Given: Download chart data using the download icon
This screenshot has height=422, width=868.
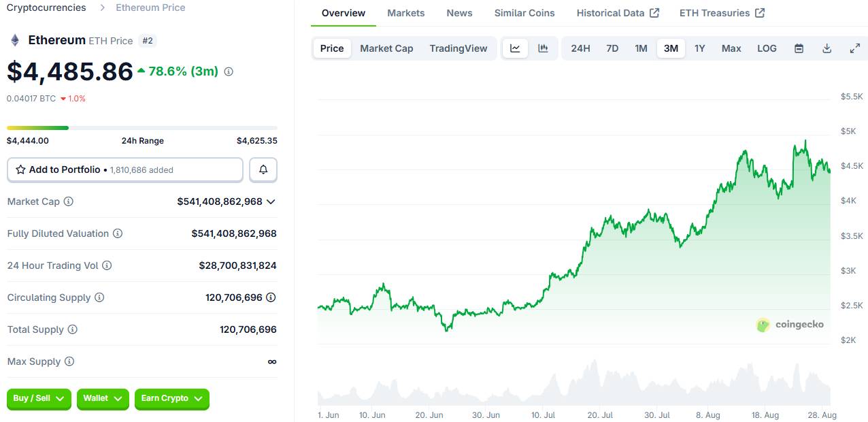Looking at the screenshot, I should pos(827,48).
